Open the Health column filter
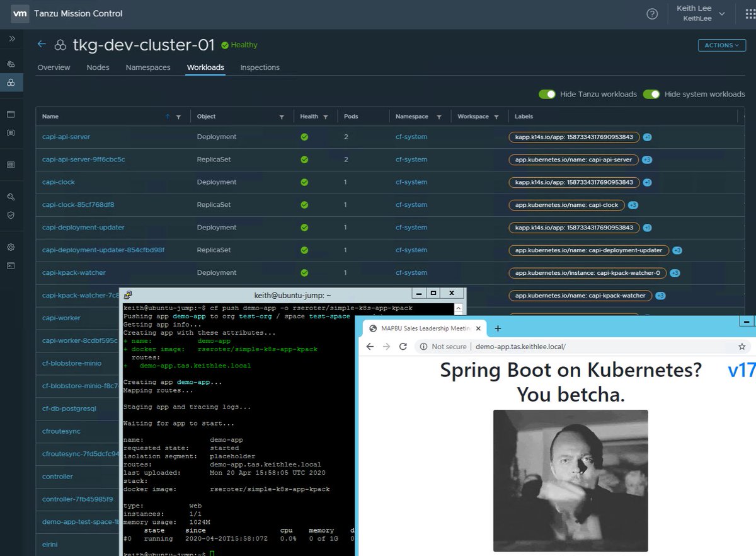This screenshot has width=756, height=556. tap(325, 117)
